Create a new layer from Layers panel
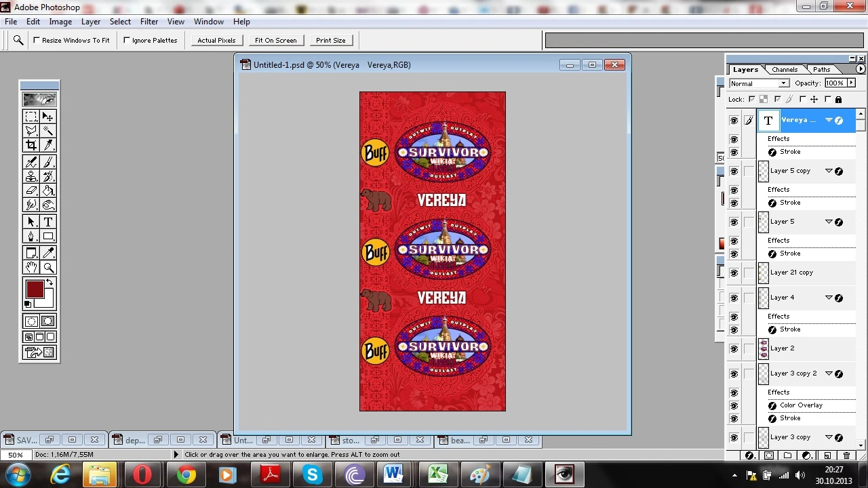The image size is (868, 488). [x=827, y=455]
